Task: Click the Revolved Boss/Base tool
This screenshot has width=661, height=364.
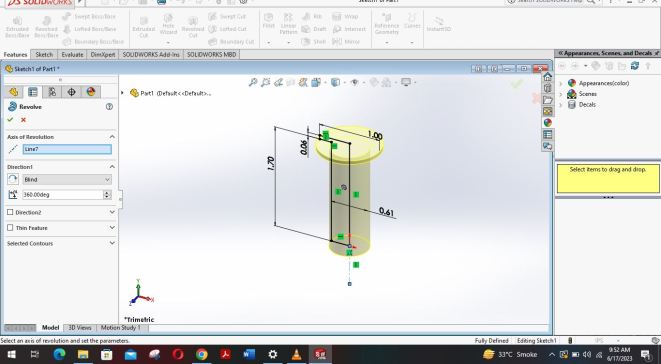Action: tap(46, 28)
